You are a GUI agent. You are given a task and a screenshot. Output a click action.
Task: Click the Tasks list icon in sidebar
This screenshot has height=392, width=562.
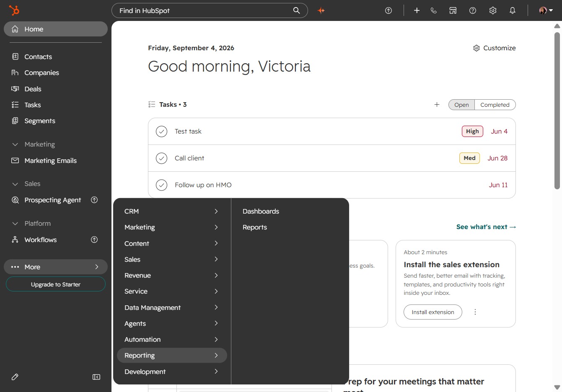coord(15,105)
